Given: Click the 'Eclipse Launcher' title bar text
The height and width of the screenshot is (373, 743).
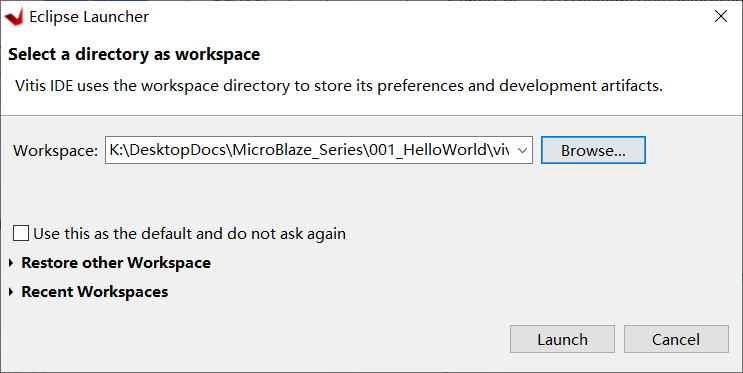Looking at the screenshot, I should pos(89,17).
